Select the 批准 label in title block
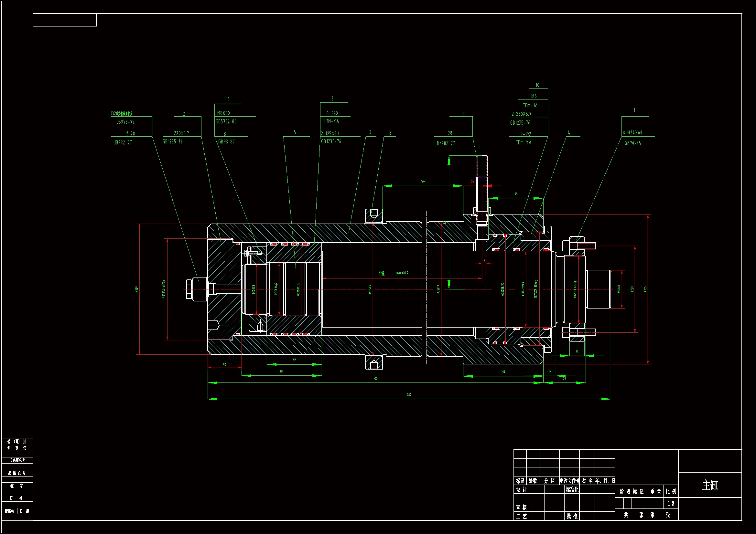The width and height of the screenshot is (756, 534). click(572, 516)
